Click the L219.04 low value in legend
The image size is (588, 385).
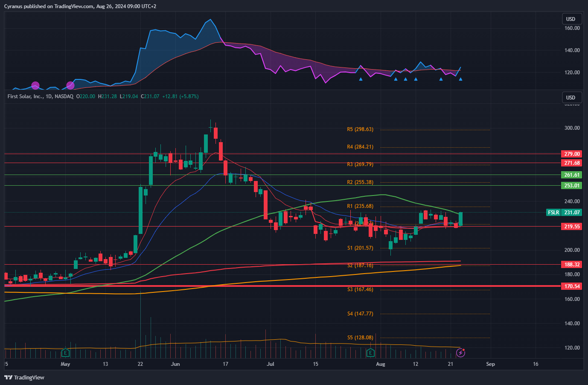tap(129, 96)
